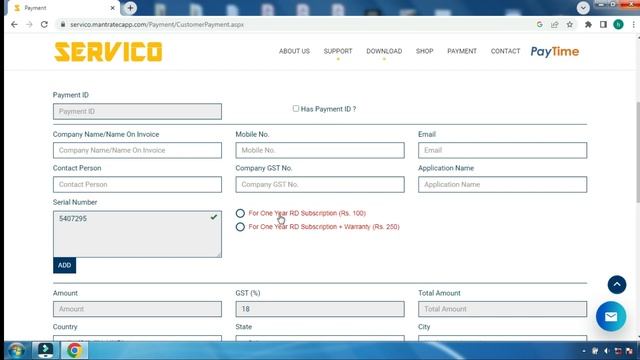
Task: Click the scroll-to-top arrow button
Action: click(x=617, y=284)
